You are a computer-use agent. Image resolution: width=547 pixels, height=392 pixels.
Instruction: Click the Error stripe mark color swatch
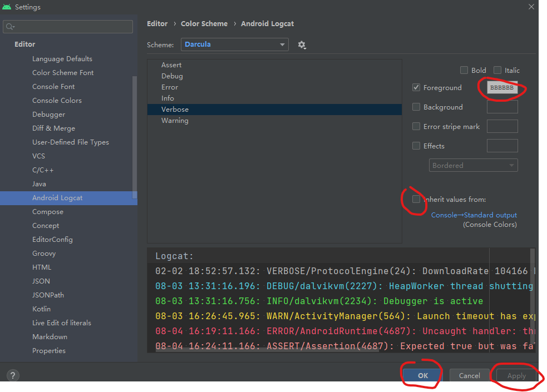pos(502,126)
